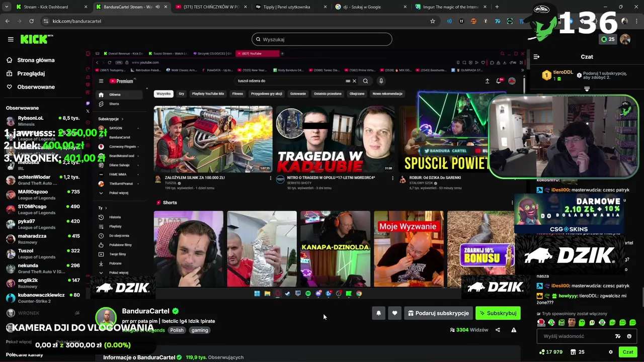Toggle stream notifications bell
Screen dimensions: 644x362
pos(378,313)
